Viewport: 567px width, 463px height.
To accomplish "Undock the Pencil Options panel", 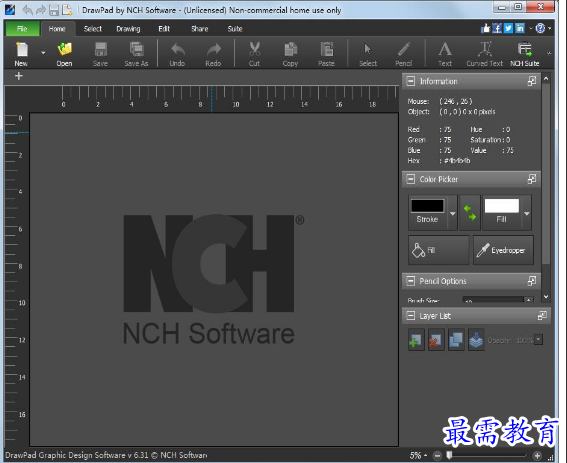I will click(532, 281).
